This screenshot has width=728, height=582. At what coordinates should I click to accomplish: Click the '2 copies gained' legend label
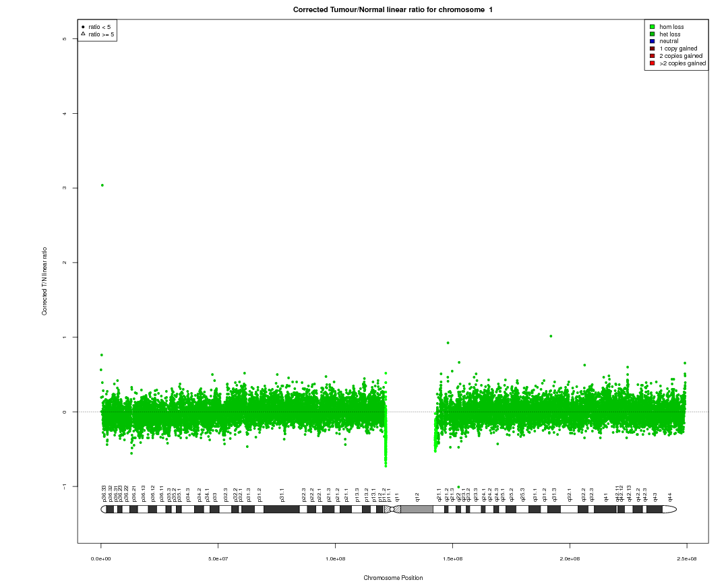pos(681,56)
